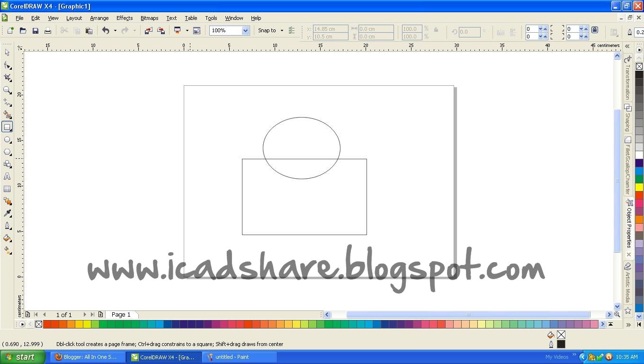This screenshot has width=644, height=364.
Task: Pick black swatch in right palette
Action: click(x=639, y=74)
